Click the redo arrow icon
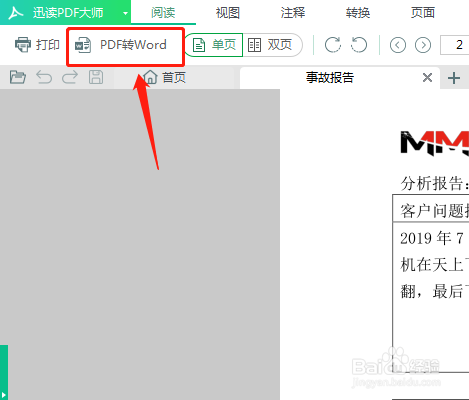Screen dimensions: 469x400 pos(70,77)
